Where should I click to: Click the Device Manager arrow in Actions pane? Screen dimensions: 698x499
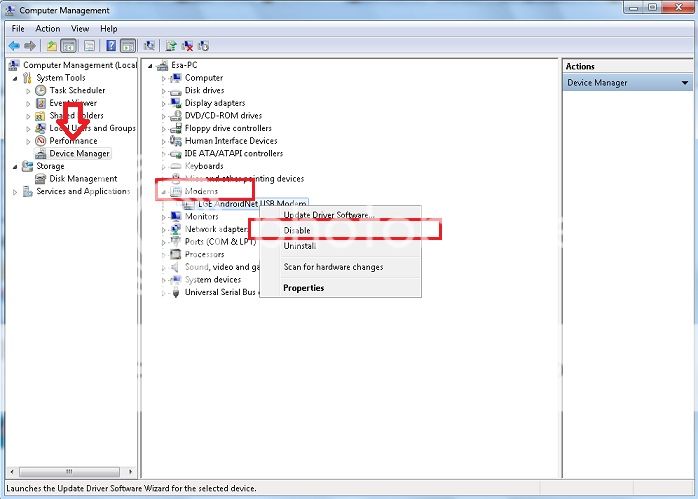[x=685, y=83]
